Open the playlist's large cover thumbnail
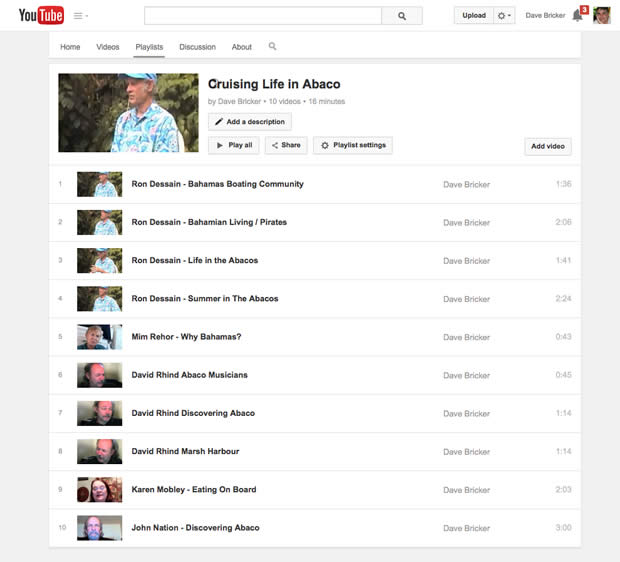This screenshot has height=562, width=620. click(x=129, y=112)
